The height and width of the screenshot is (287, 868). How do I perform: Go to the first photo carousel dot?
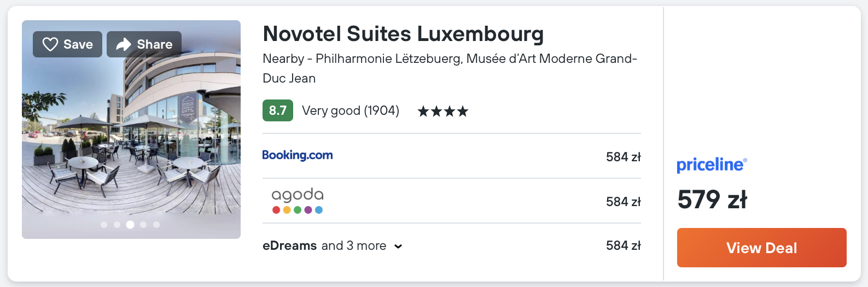(104, 225)
